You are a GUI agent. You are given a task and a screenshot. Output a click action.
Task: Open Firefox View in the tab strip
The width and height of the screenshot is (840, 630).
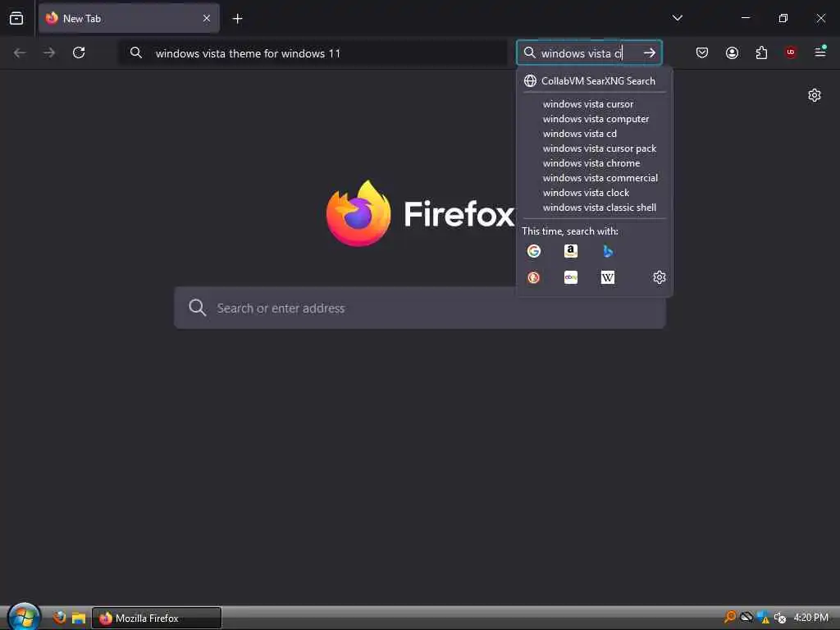click(x=16, y=18)
